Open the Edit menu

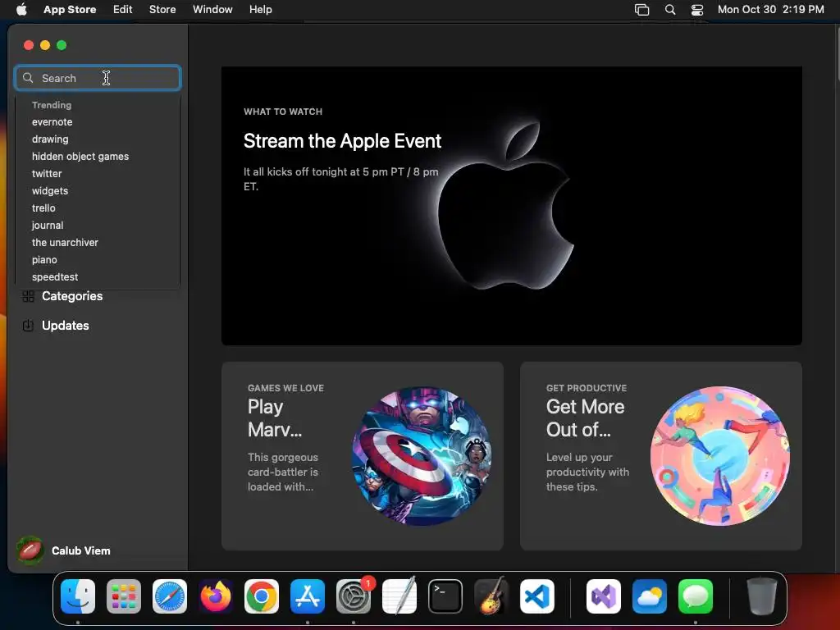pyautogui.click(x=123, y=10)
